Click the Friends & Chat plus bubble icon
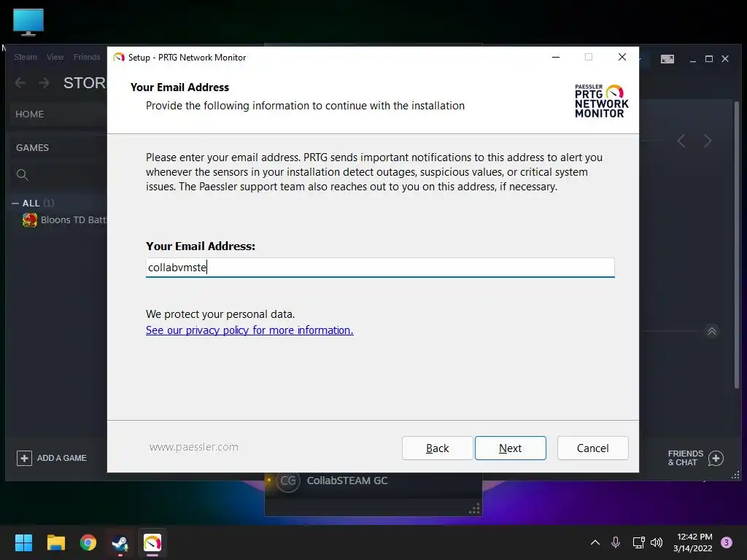Image resolution: width=747 pixels, height=560 pixels. coord(716,458)
